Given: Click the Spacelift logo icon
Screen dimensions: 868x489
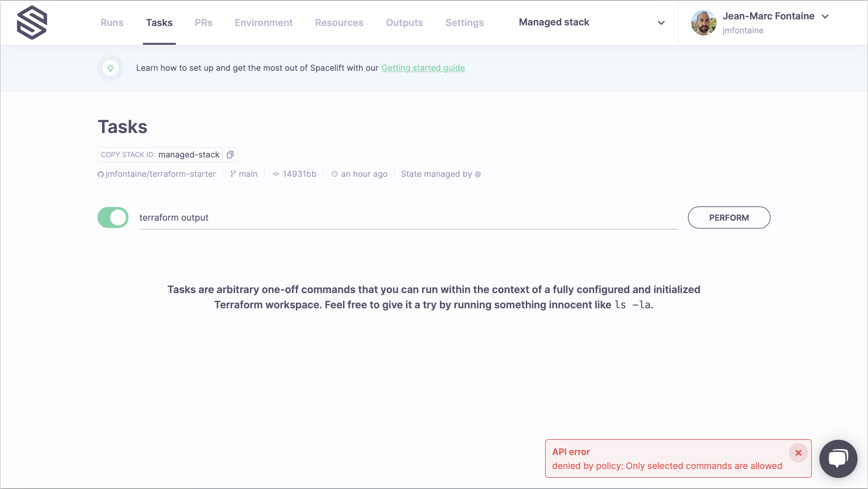Looking at the screenshot, I should [32, 22].
